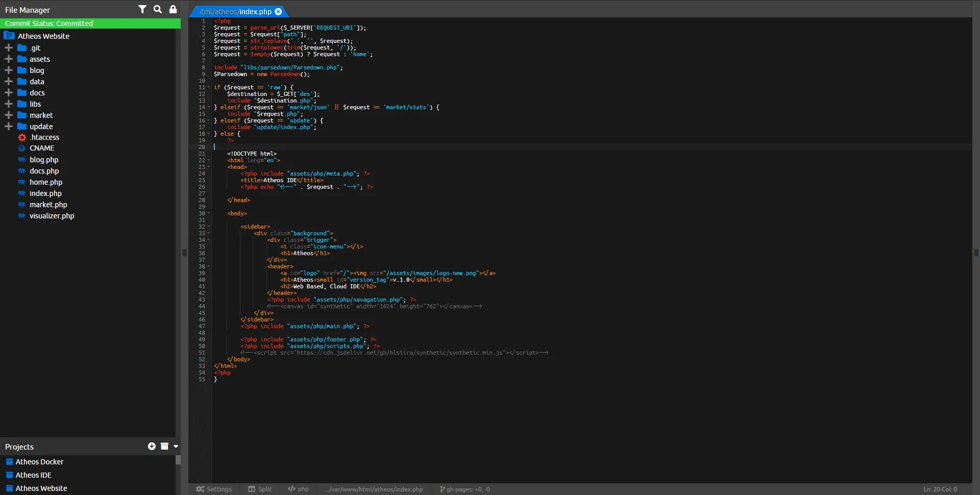This screenshot has height=495, width=980.
Task: Click the lock icon in File Manager header
Action: click(173, 9)
